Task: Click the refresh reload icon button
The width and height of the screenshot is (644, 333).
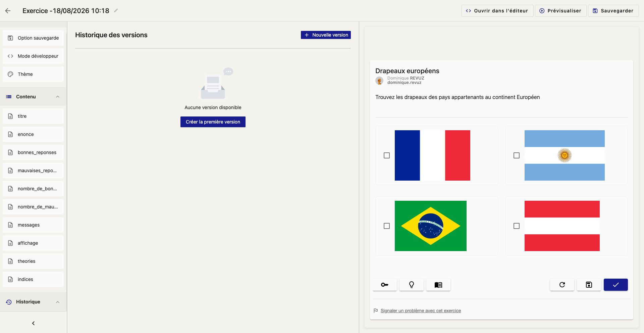Action: click(x=562, y=285)
